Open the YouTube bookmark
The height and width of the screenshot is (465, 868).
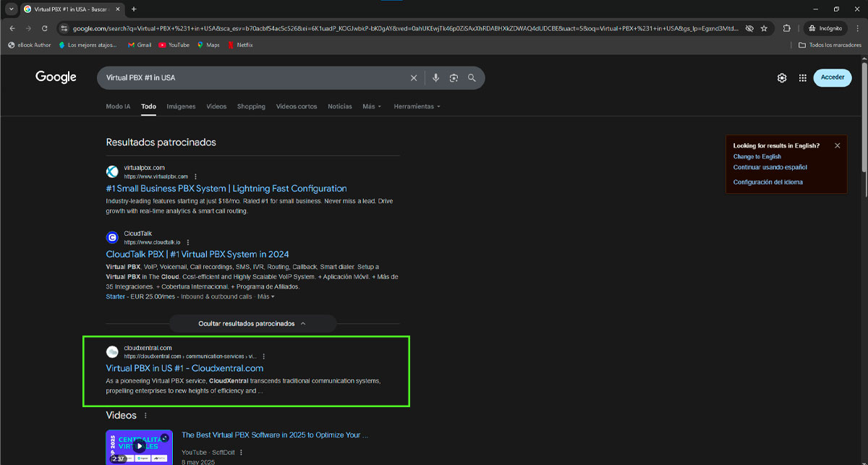[x=174, y=45]
